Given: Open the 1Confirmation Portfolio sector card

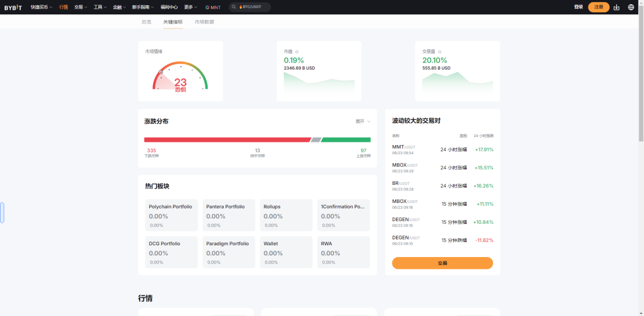Looking at the screenshot, I should tap(344, 215).
